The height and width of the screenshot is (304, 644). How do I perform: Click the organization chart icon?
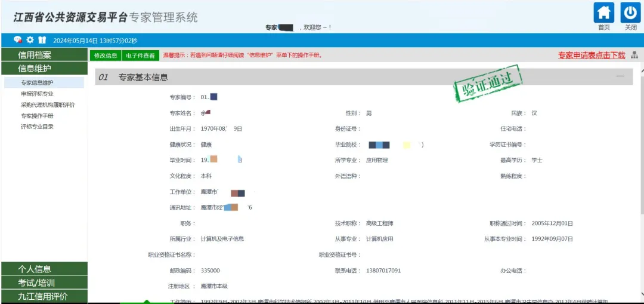(x=634, y=55)
